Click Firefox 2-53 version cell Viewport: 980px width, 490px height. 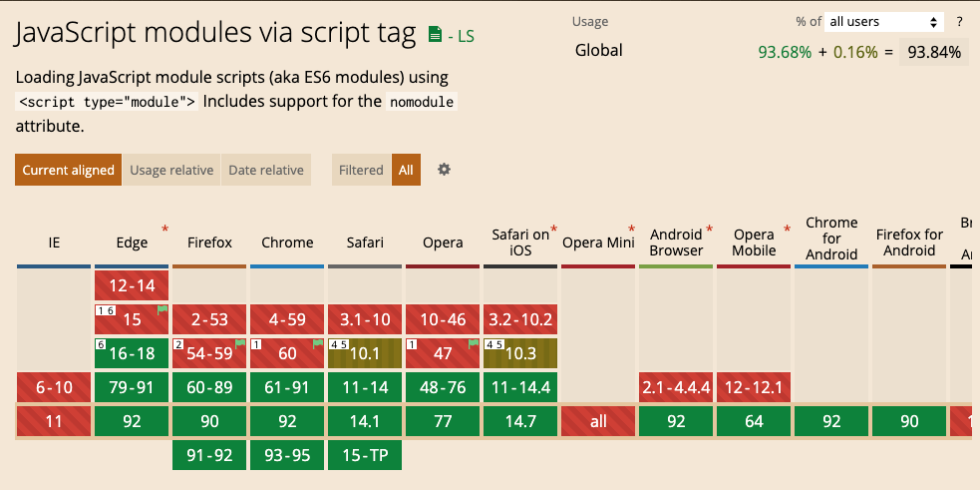[x=209, y=319]
